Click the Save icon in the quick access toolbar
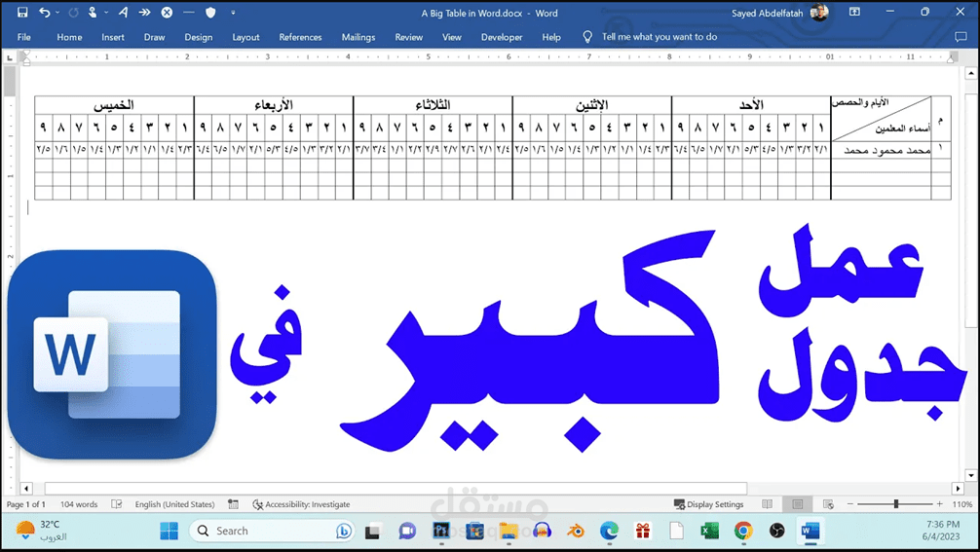 tap(22, 13)
